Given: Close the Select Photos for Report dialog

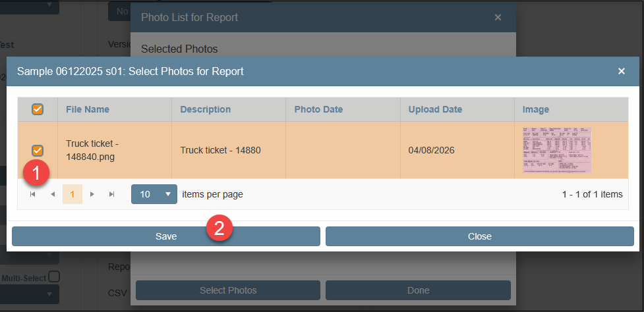Looking at the screenshot, I should pos(621,71).
